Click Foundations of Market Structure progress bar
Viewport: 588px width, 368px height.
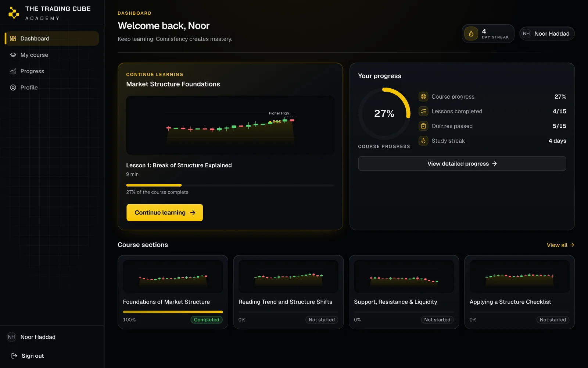pos(173,312)
